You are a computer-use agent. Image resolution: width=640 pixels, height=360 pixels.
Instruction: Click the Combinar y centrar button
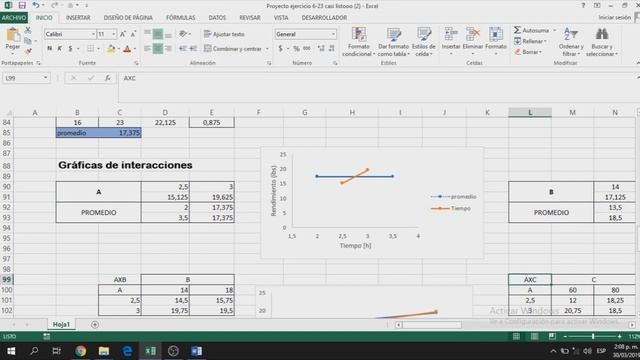click(x=233, y=49)
